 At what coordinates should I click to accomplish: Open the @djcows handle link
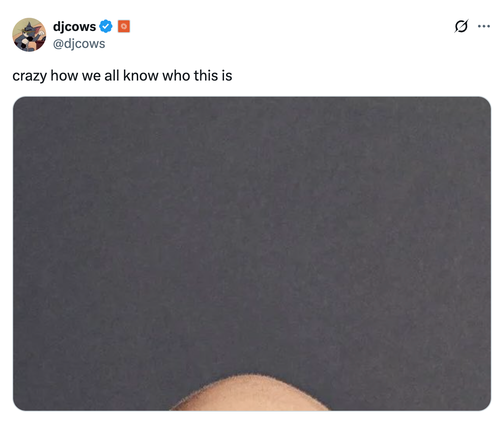tap(79, 43)
